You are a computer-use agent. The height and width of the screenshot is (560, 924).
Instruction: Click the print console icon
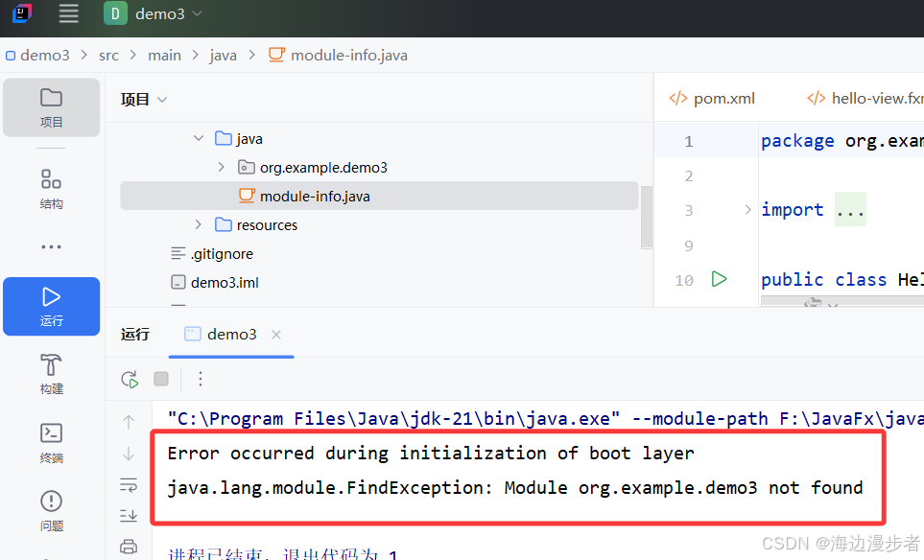pos(129,547)
